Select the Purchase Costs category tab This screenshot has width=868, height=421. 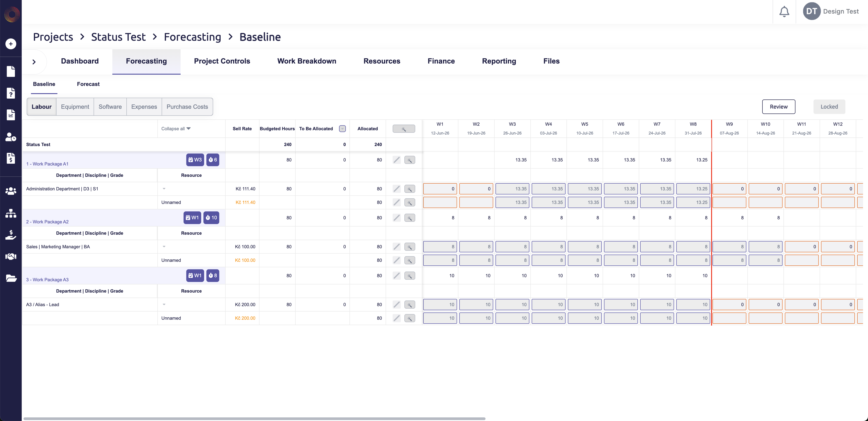187,107
